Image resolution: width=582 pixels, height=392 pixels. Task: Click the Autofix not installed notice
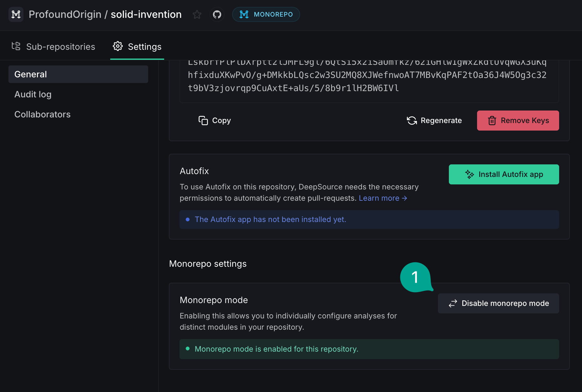(x=369, y=219)
